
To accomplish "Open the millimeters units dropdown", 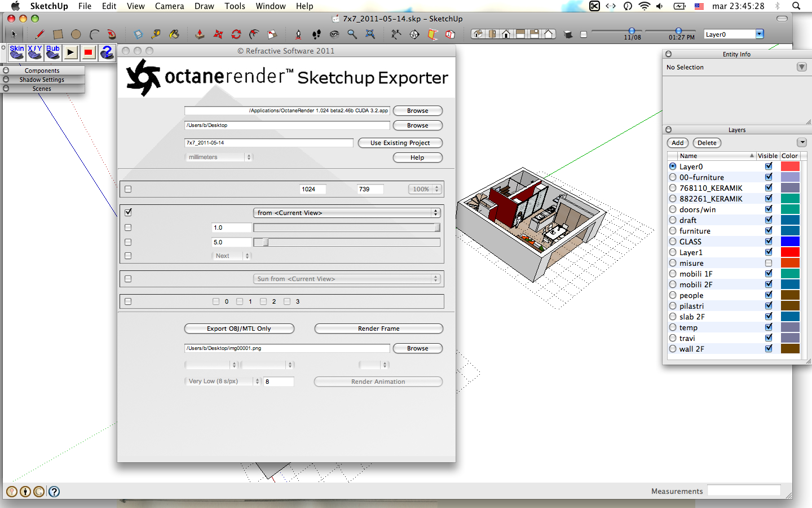I will (219, 157).
